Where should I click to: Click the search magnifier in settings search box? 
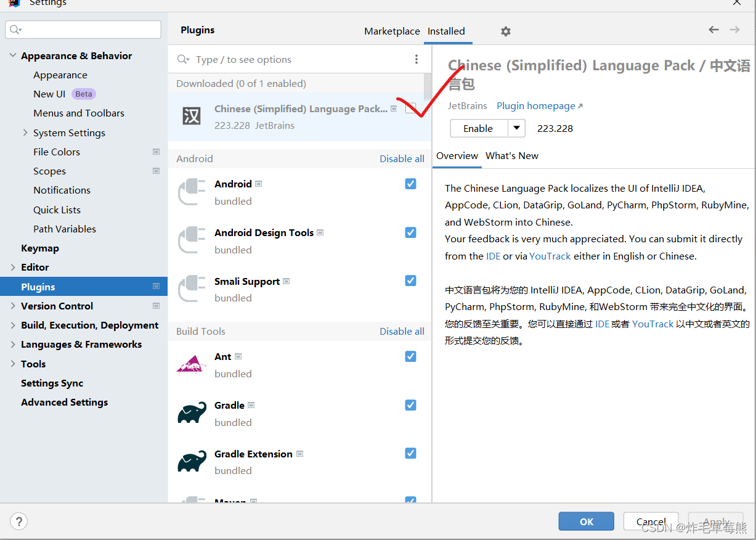pos(15,30)
